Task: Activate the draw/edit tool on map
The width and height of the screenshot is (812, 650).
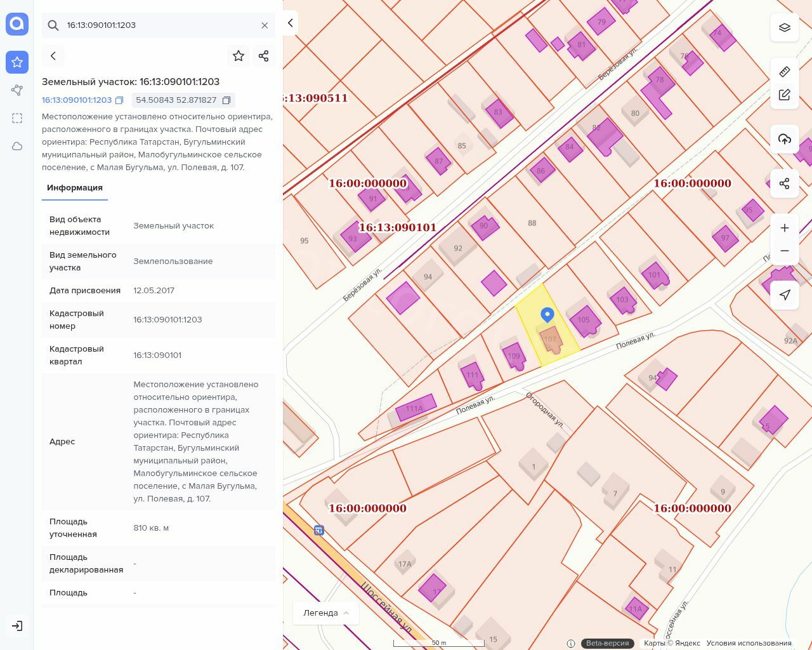Action: tap(785, 95)
